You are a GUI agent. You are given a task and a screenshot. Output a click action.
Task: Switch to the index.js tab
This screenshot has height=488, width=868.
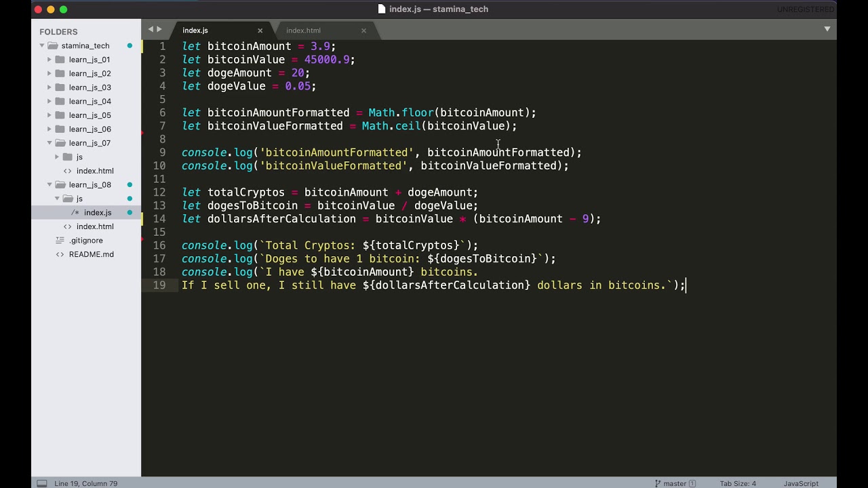tap(195, 30)
